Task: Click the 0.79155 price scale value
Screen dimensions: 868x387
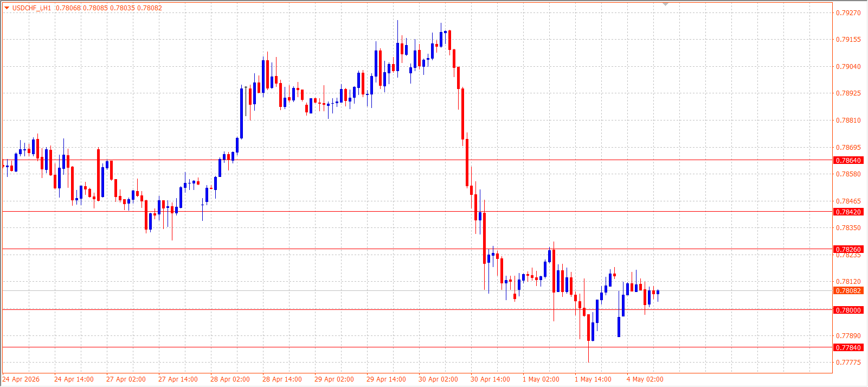Action: pyautogui.click(x=848, y=40)
